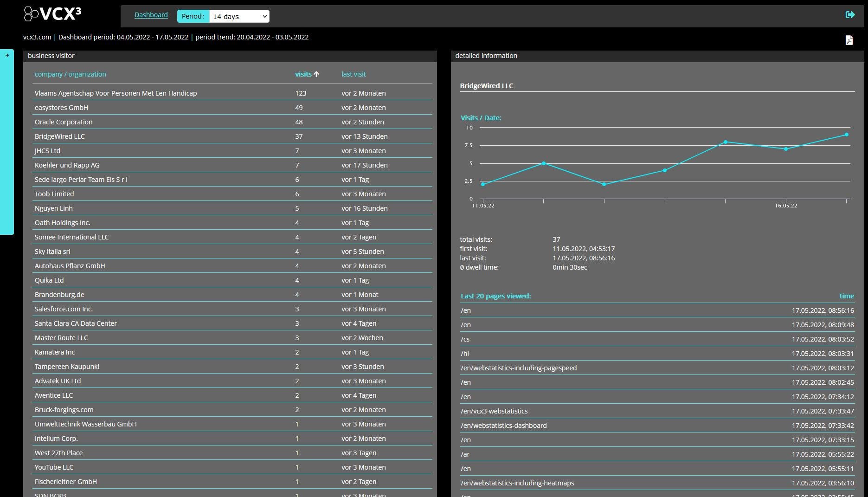Viewport: 868px width, 497px height.
Task: Click /cs page entry
Action: point(657,339)
